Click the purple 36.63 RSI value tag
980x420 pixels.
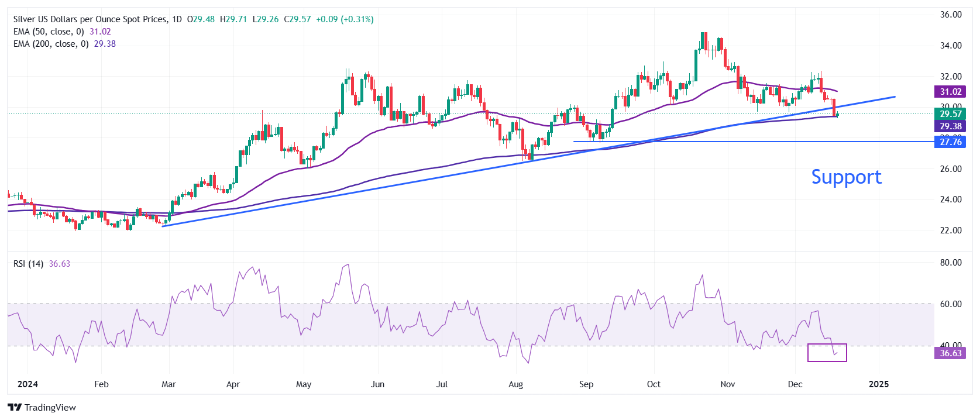[x=950, y=353]
